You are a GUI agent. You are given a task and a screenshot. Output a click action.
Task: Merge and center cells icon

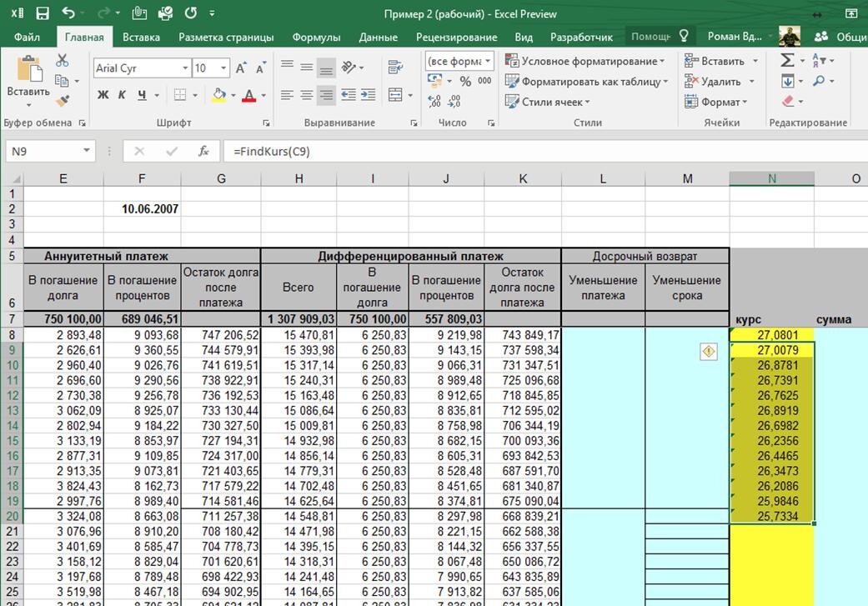[395, 95]
